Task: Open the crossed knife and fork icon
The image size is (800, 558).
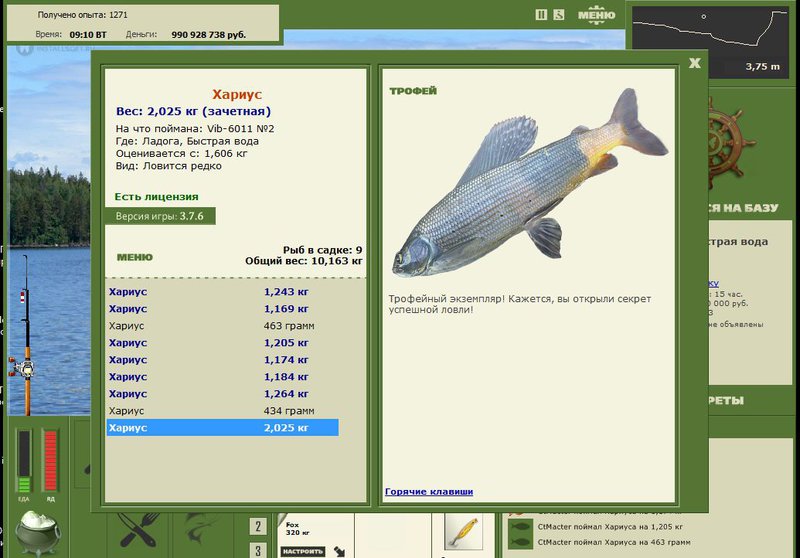Action: coord(137,530)
